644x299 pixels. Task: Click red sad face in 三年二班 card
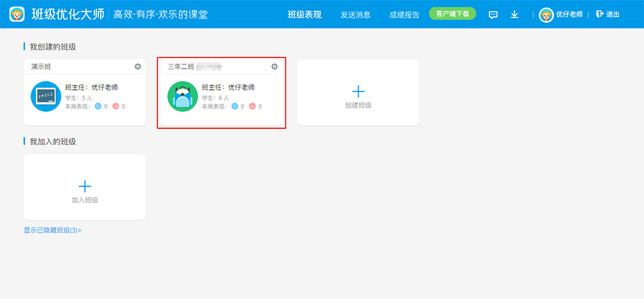pyautogui.click(x=253, y=106)
